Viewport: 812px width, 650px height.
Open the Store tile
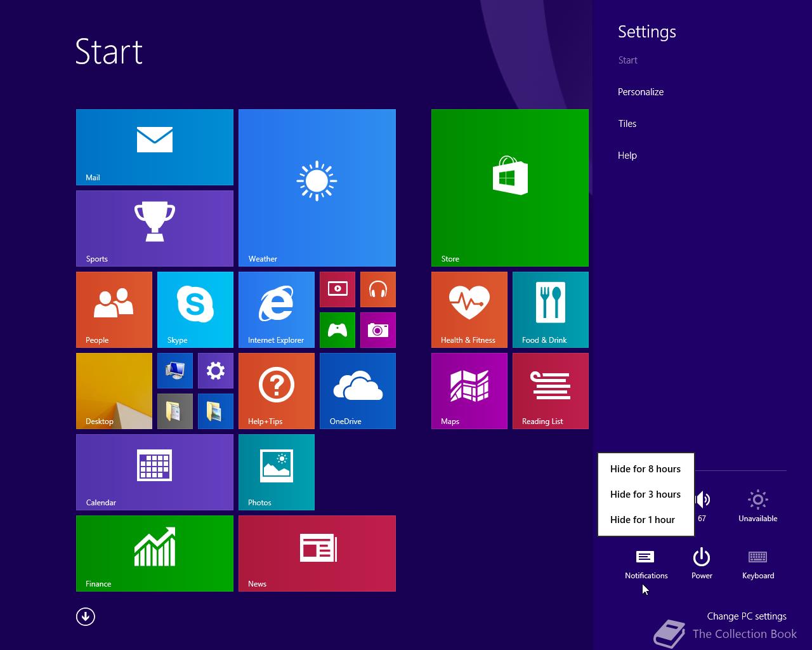click(510, 188)
